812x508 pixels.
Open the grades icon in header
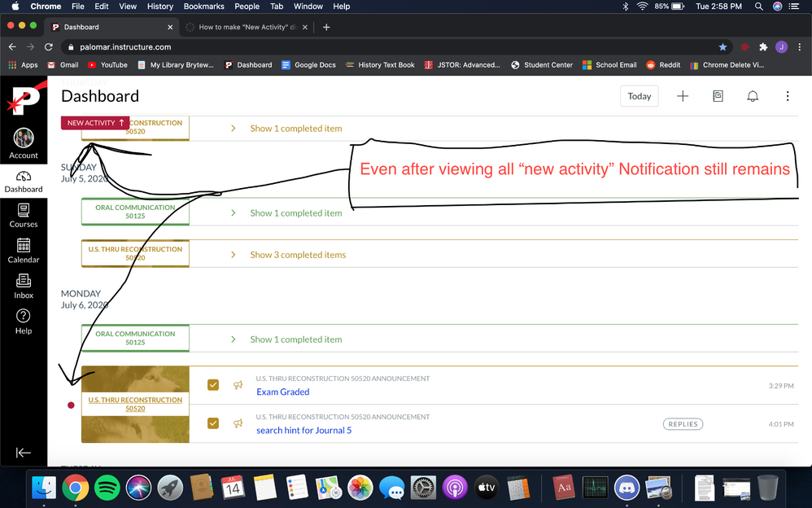tap(718, 96)
